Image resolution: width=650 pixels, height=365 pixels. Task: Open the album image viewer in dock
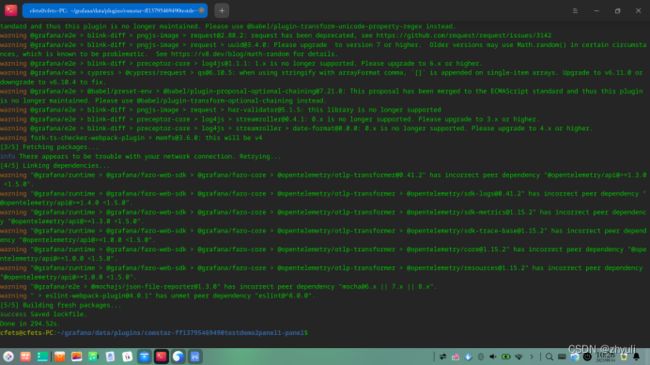click(77, 356)
